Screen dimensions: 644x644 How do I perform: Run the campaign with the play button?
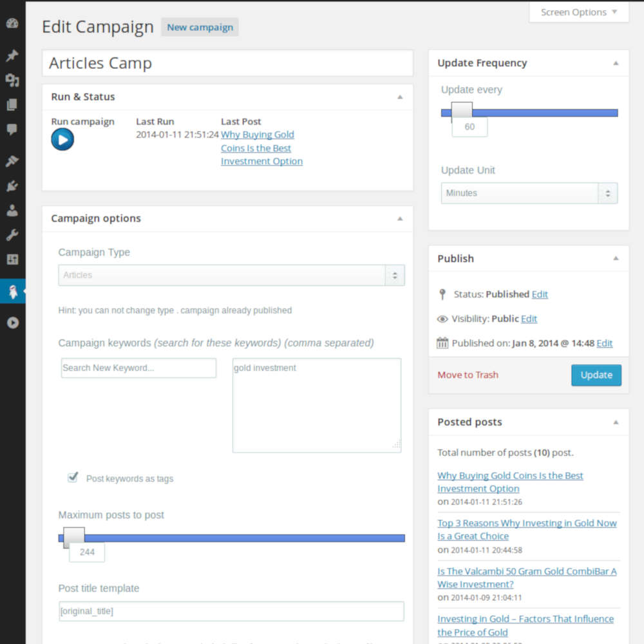tap(62, 139)
